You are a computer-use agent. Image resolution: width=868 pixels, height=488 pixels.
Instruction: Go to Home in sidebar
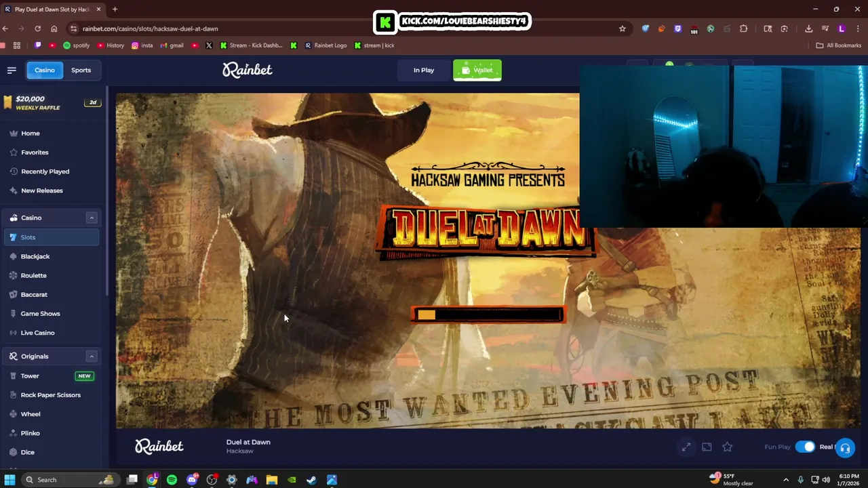click(x=31, y=133)
